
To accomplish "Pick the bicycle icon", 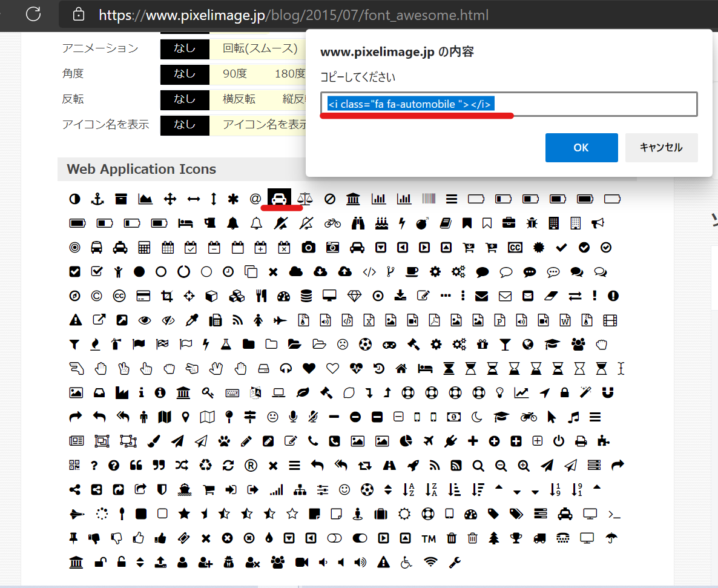I will click(332, 223).
